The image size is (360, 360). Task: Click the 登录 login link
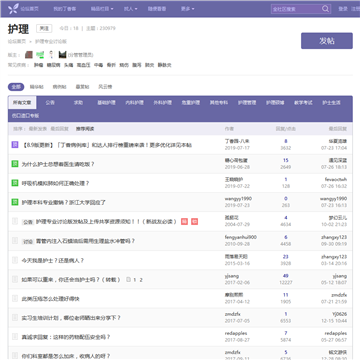point(343,9)
